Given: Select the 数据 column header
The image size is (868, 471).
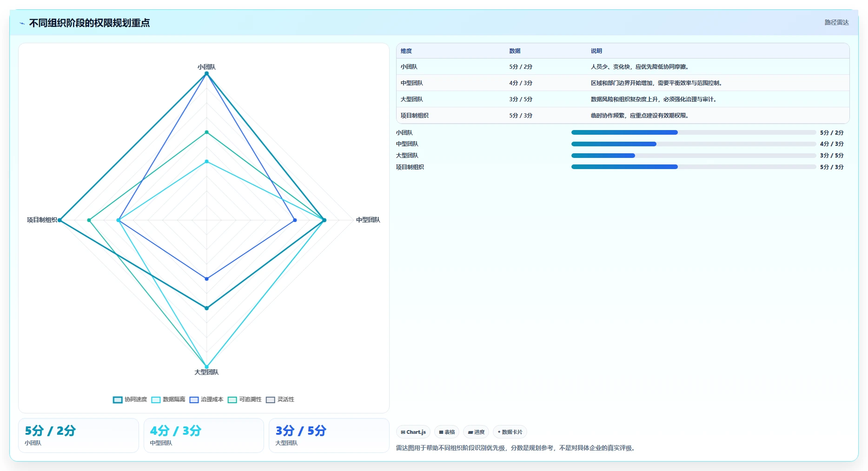Looking at the screenshot, I should point(515,51).
